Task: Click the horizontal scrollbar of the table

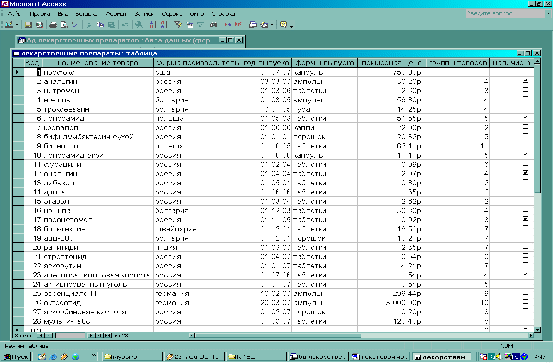Action: [x=361, y=335]
